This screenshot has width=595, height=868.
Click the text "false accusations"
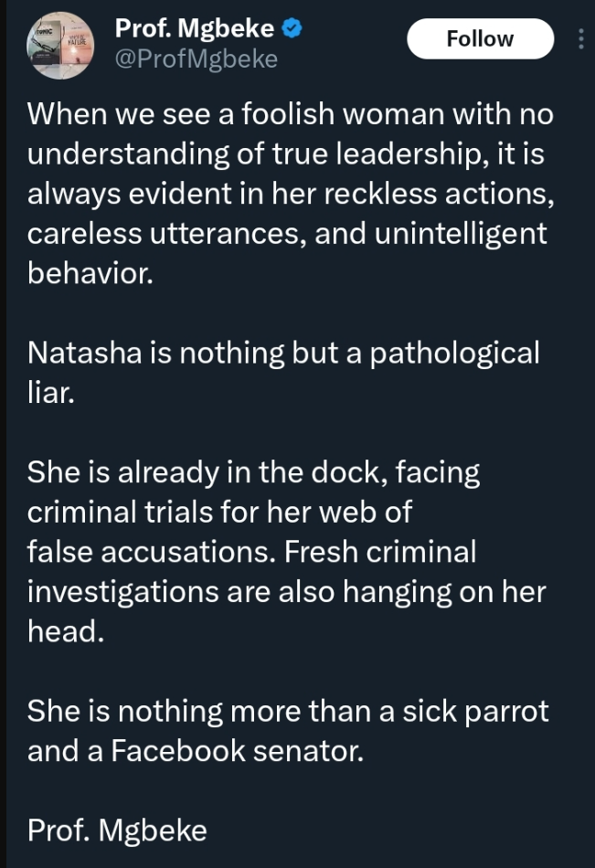click(x=148, y=551)
